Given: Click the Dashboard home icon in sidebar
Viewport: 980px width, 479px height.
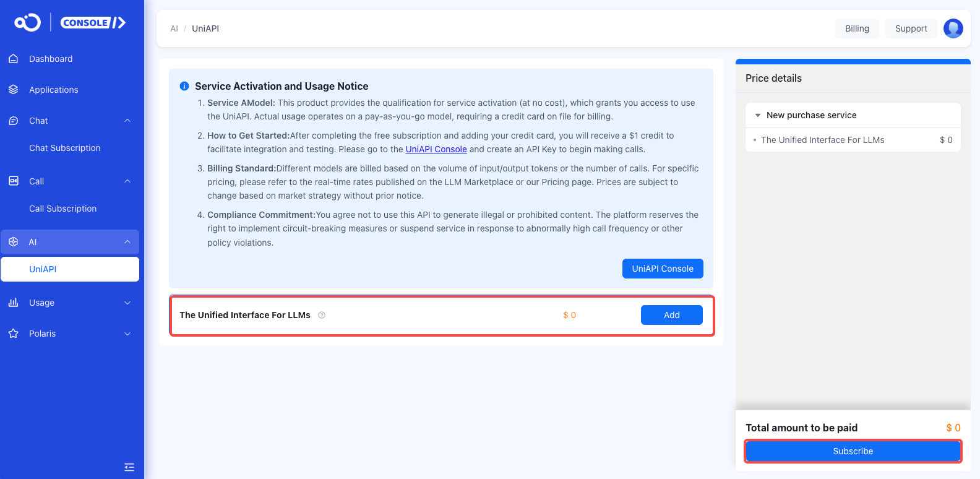Looking at the screenshot, I should 13,59.
